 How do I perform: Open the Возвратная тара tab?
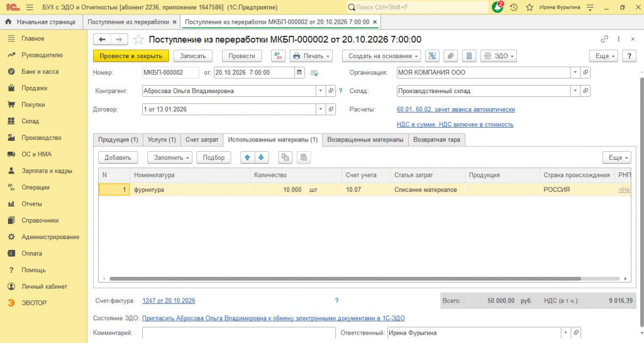point(436,140)
